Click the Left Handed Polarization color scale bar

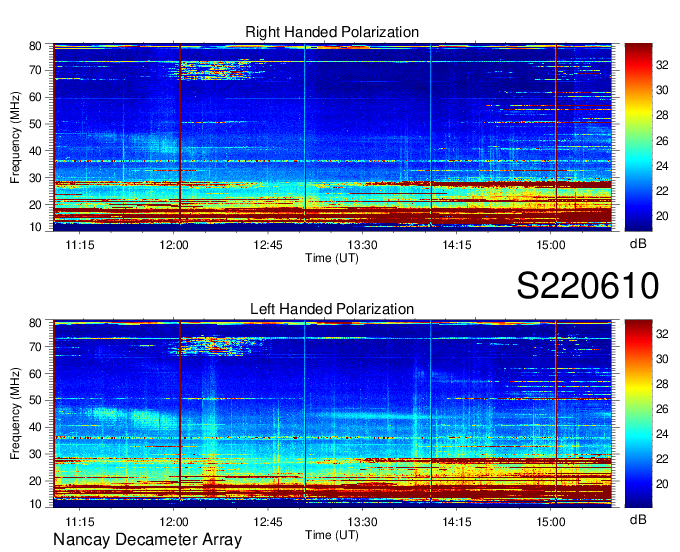tap(638, 413)
